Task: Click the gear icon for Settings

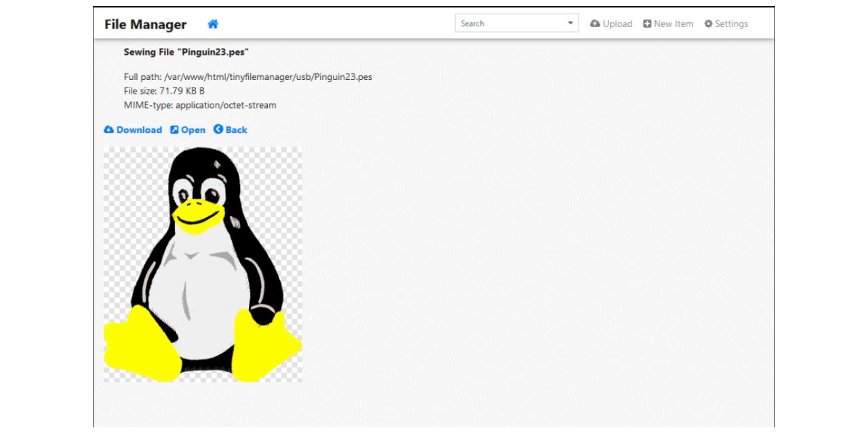Action: [x=709, y=24]
